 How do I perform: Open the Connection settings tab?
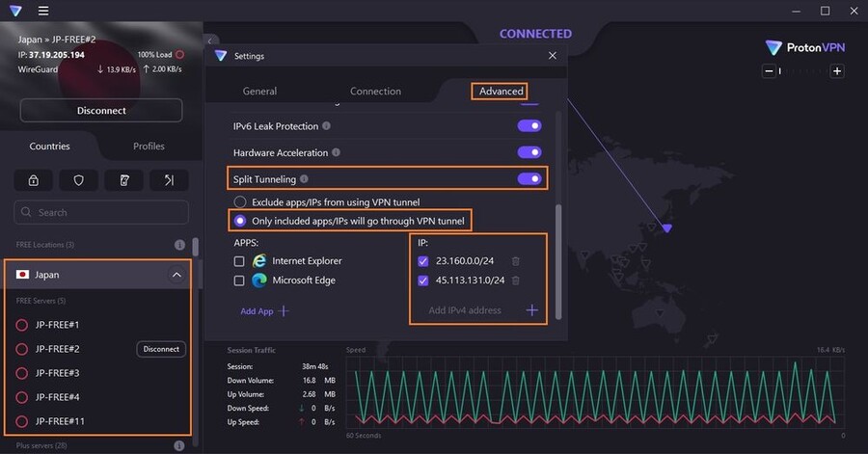(375, 92)
